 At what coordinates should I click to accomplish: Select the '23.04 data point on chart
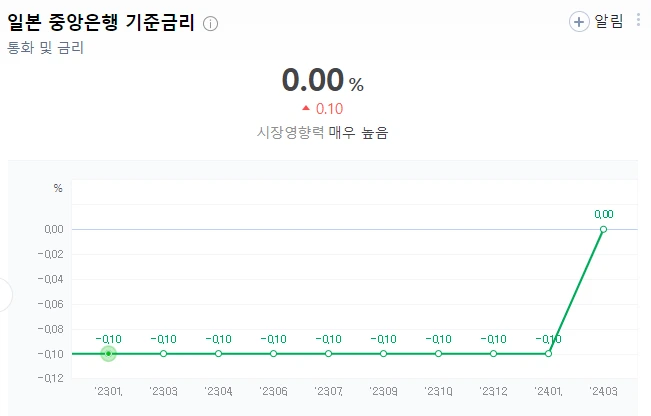[218, 354]
